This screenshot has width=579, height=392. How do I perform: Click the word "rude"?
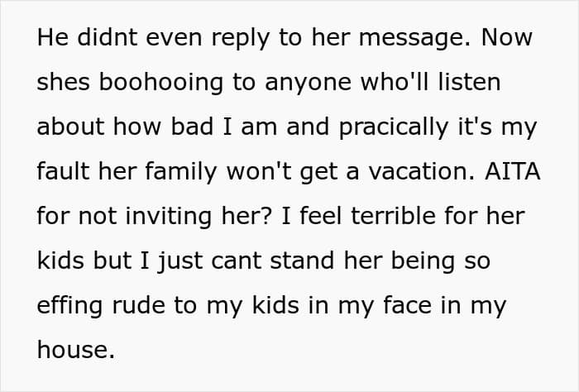(138, 305)
